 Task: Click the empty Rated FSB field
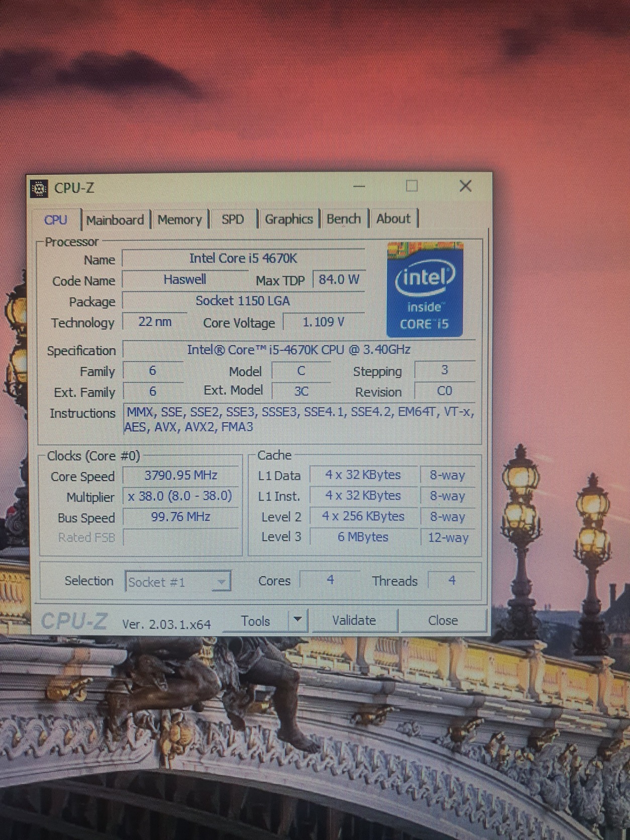(181, 538)
